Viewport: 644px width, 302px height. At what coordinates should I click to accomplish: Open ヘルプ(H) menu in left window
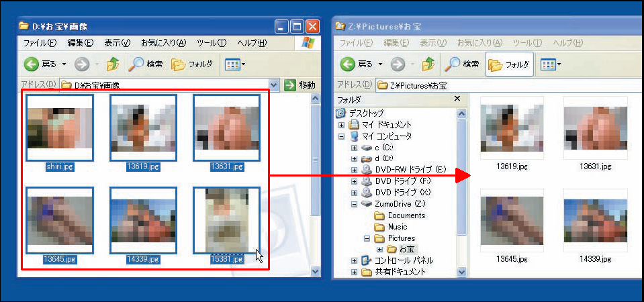click(x=252, y=43)
